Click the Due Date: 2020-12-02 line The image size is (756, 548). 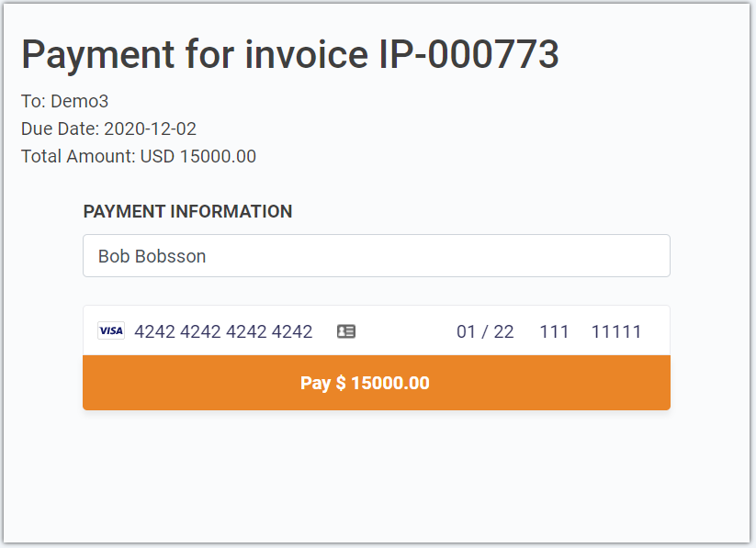[108, 129]
